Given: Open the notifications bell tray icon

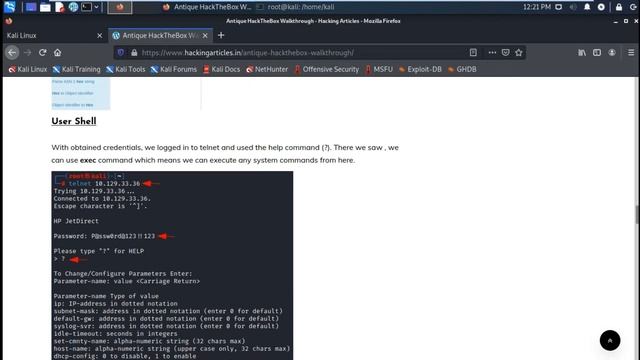Looking at the screenshot, I should (x=587, y=7).
